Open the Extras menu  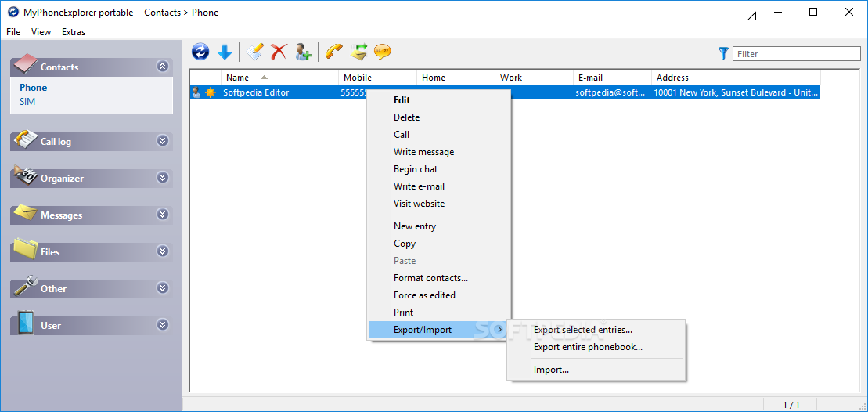(74, 32)
